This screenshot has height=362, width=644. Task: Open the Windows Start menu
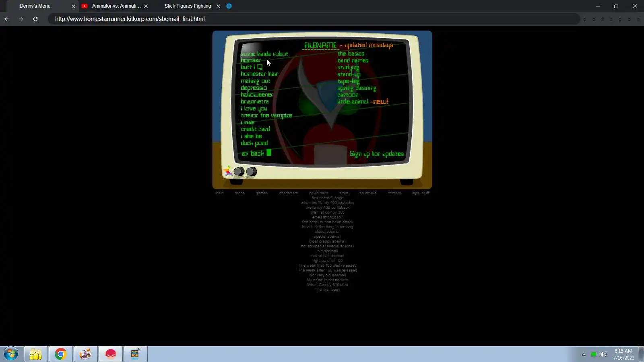pos(11,354)
